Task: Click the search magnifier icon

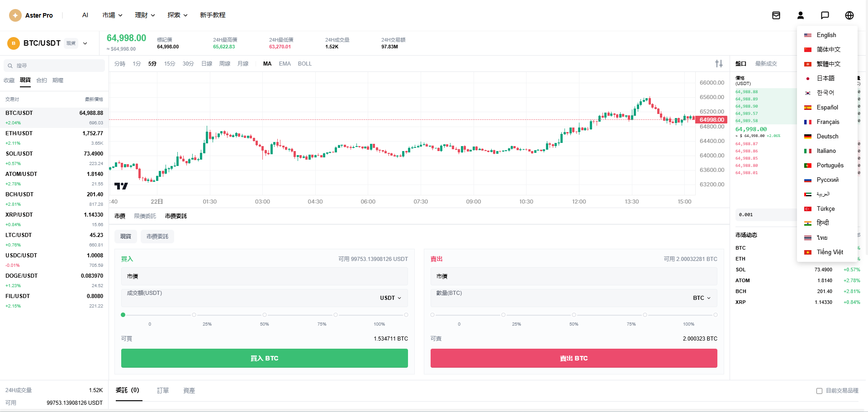Action: 10,66
